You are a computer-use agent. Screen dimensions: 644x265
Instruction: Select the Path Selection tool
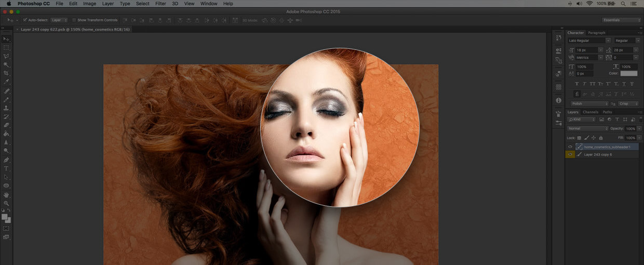(x=6, y=177)
